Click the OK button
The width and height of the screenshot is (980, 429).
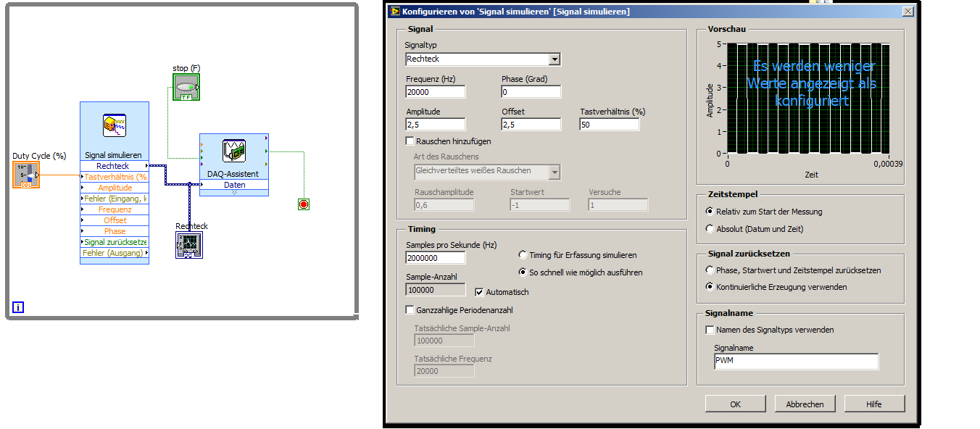click(735, 404)
